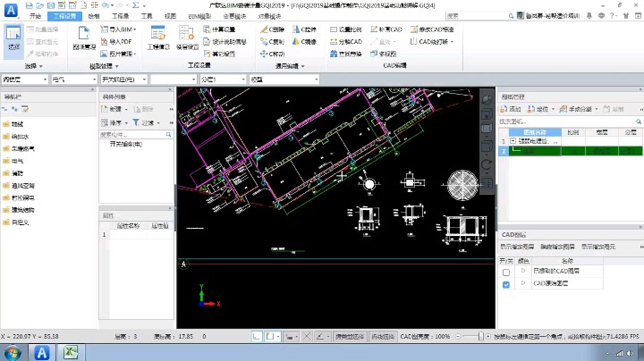Switch to the 绘制 ribbon tab
644x361 pixels.
[x=94, y=16]
